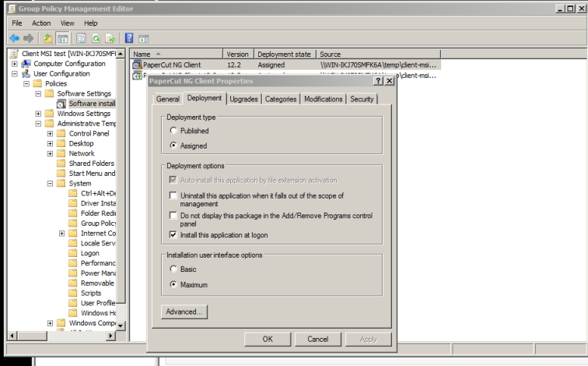Click the gray Forward arrow toolbar icon
This screenshot has height=366, width=588.
pos(29,38)
